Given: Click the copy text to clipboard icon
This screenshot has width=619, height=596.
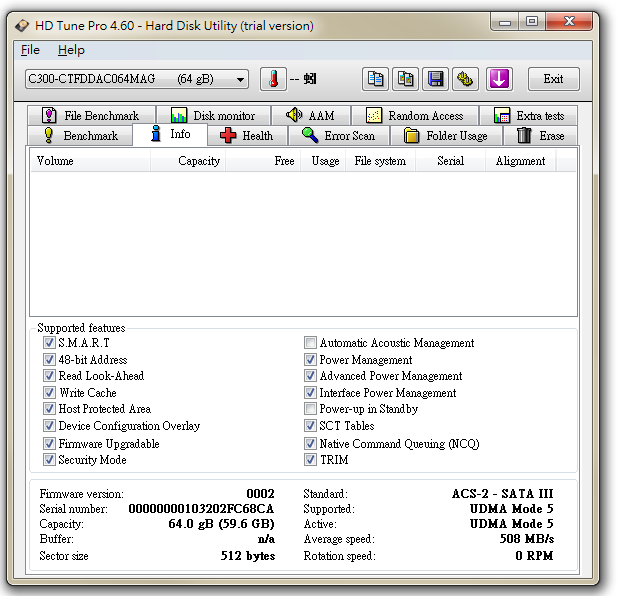Looking at the screenshot, I should pos(375,79).
